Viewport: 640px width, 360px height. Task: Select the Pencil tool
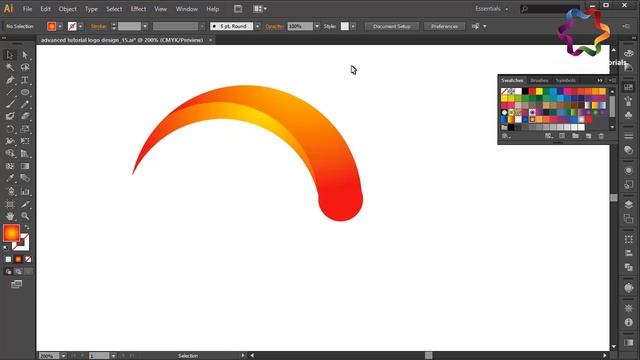25,104
